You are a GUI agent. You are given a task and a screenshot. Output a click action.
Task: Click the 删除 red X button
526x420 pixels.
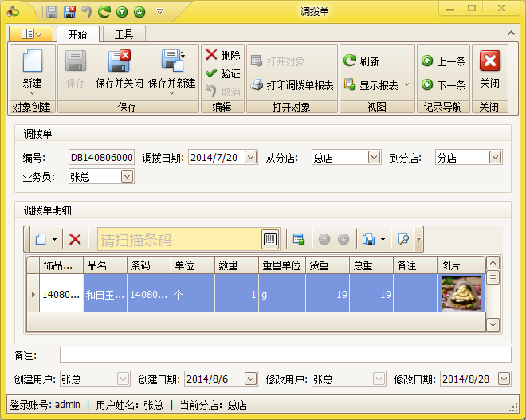pyautogui.click(x=222, y=55)
